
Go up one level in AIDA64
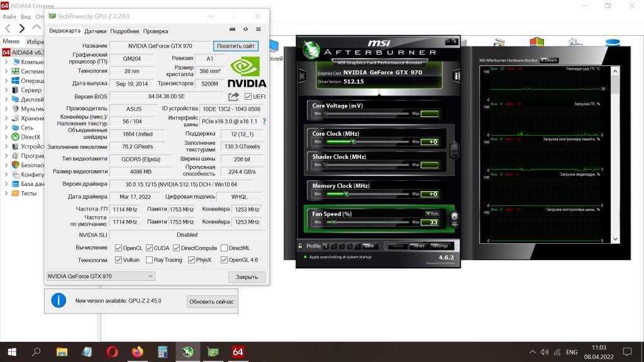point(36,27)
